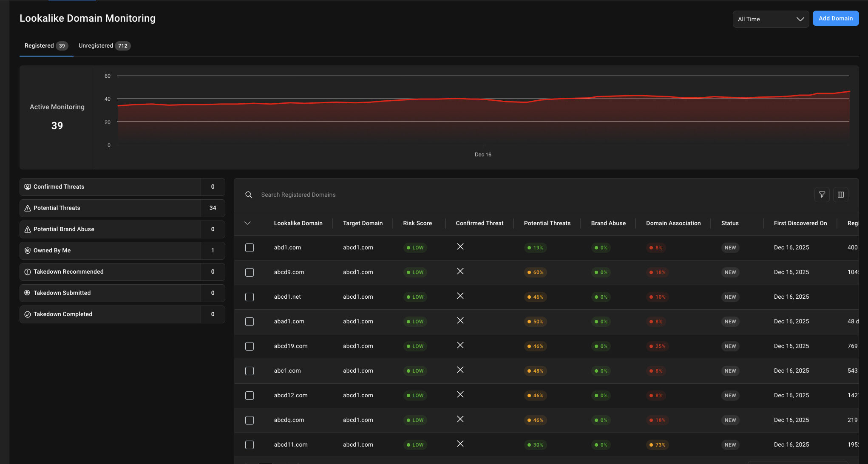Sort by the Risk Score column
The width and height of the screenshot is (868, 464).
click(417, 223)
